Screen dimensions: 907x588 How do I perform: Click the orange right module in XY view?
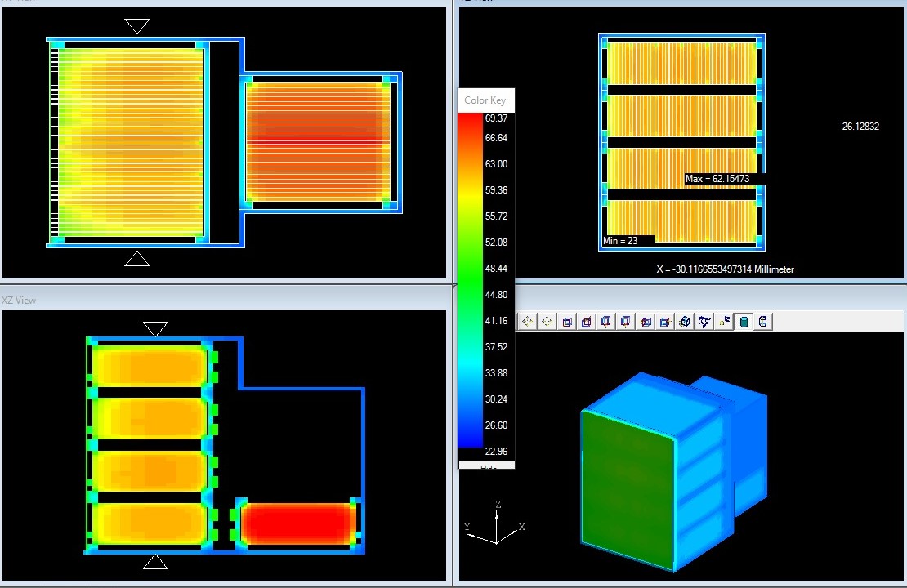pyautogui.click(x=318, y=142)
